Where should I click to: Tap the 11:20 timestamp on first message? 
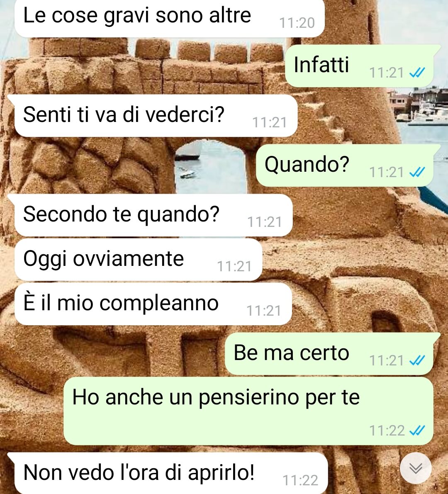297,23
